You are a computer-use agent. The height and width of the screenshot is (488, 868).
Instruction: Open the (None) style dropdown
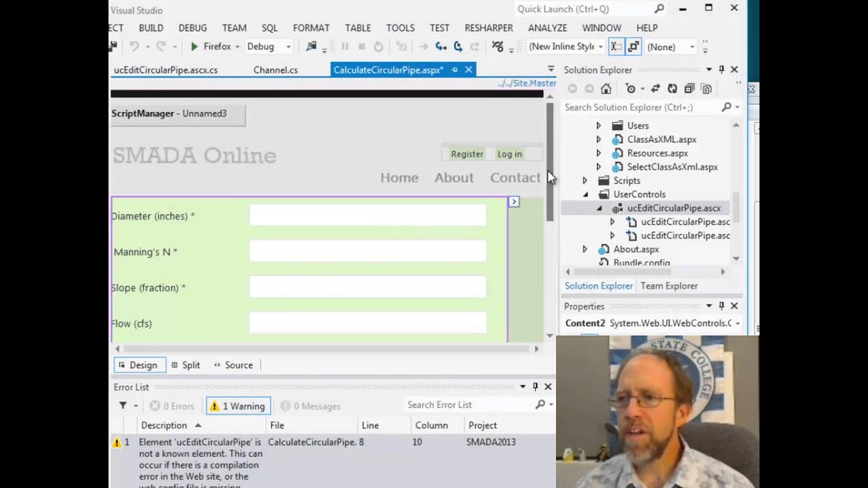point(692,47)
